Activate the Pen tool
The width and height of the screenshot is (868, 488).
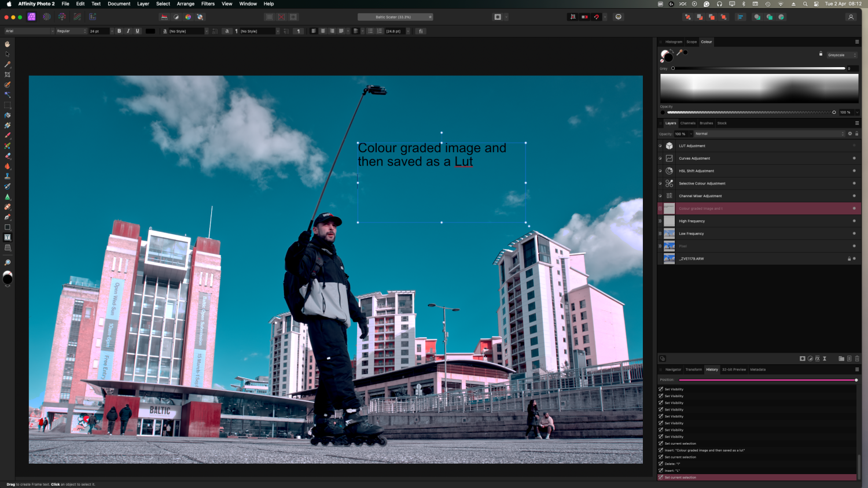8,217
